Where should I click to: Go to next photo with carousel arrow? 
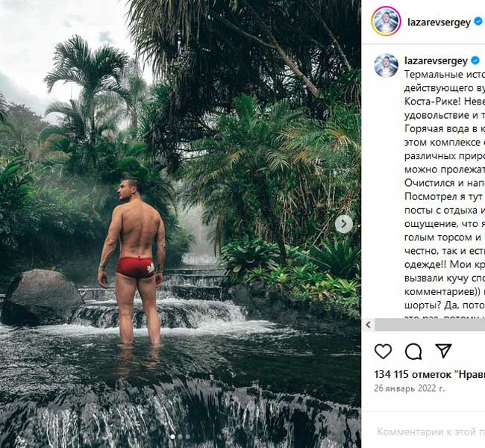coord(344,224)
